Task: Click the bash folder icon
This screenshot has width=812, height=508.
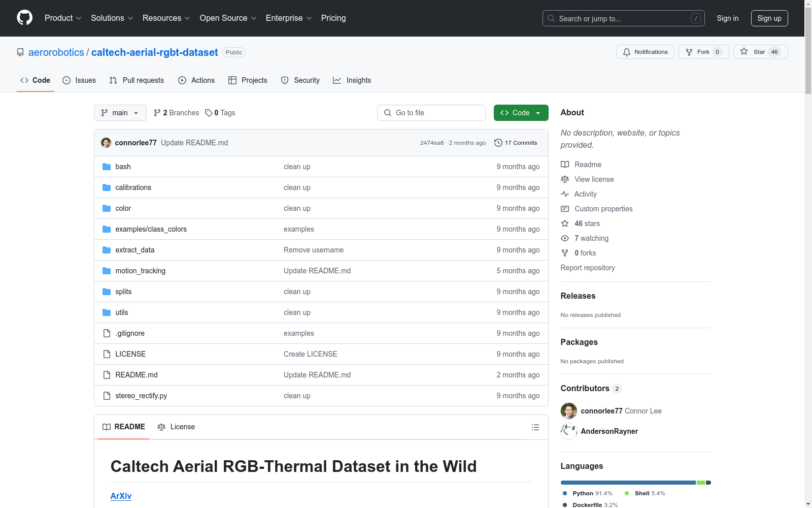Action: pos(107,167)
